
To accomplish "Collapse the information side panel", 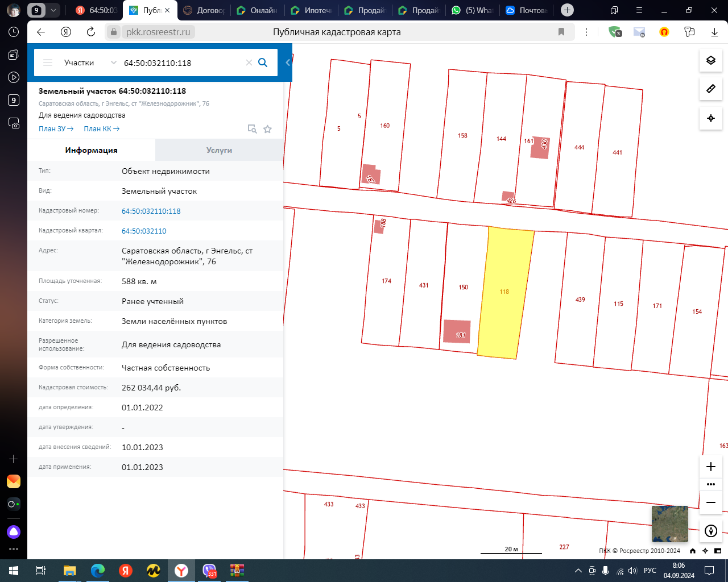I will pyautogui.click(x=288, y=63).
